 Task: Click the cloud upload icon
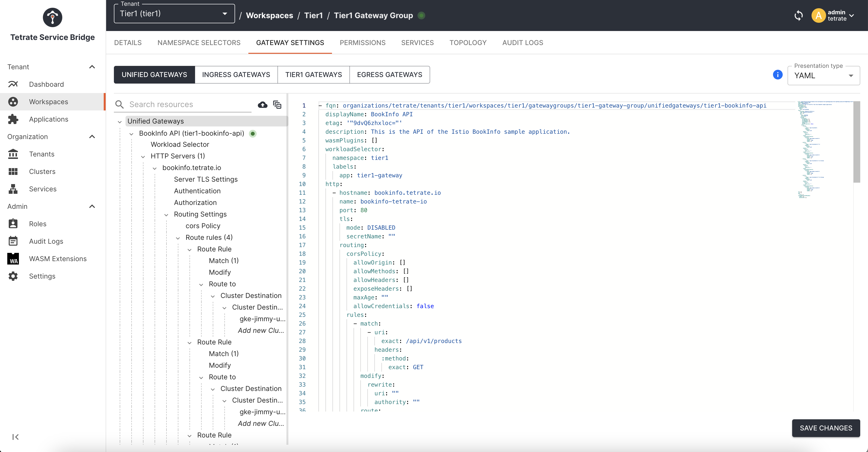coord(262,105)
